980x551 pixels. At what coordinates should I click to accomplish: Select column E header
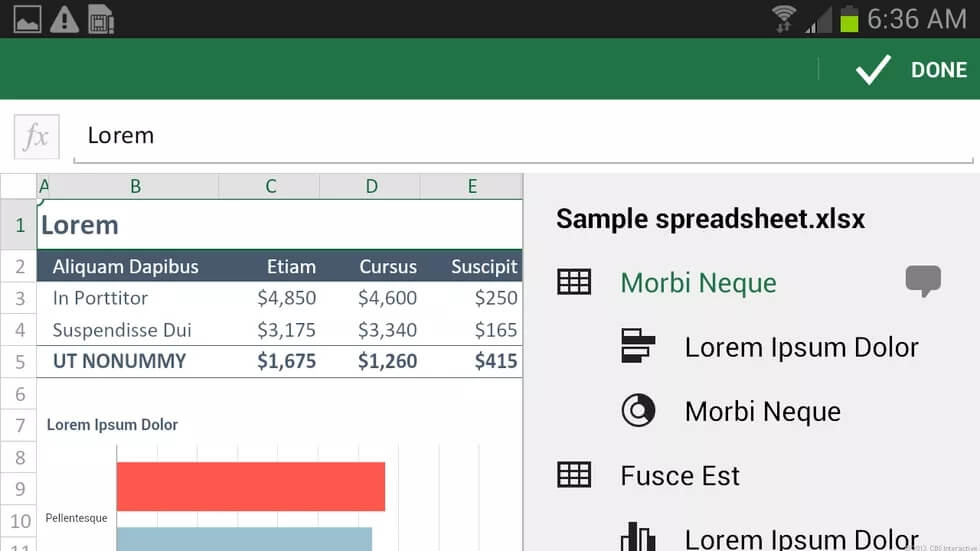click(x=472, y=186)
